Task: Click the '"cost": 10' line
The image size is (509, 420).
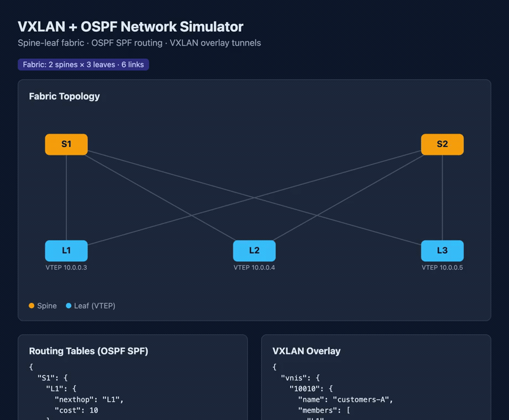Action: click(76, 410)
